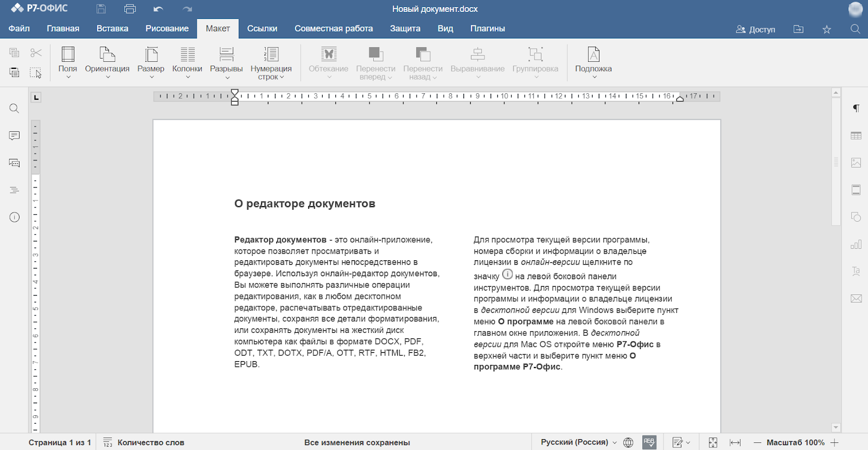Open the Ориентация dropdown
868x450 pixels.
[x=107, y=63]
